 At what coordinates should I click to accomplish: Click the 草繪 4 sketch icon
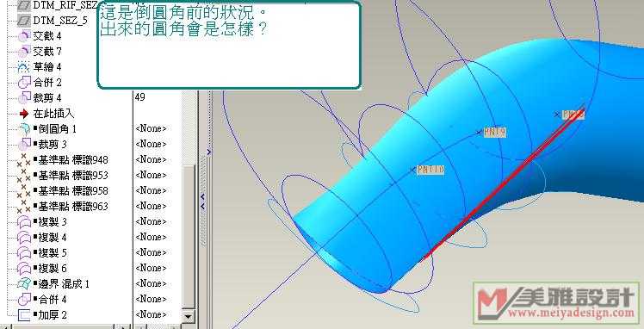tap(24, 67)
